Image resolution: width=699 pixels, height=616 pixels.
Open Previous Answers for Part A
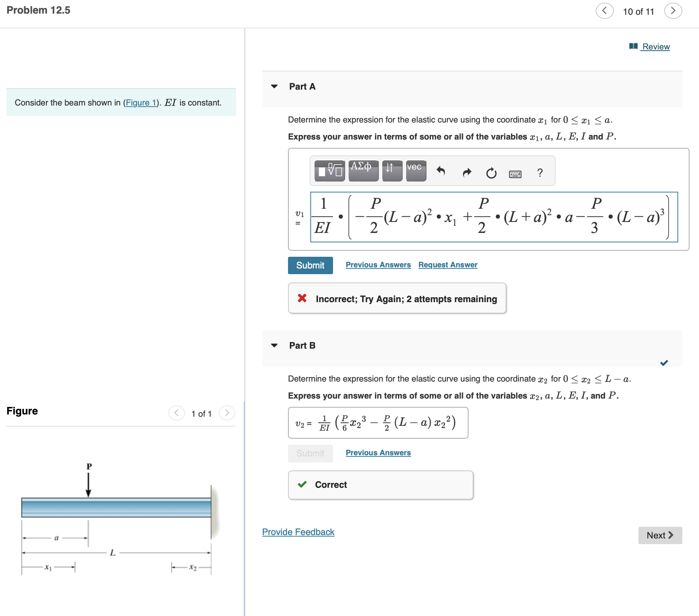[378, 265]
